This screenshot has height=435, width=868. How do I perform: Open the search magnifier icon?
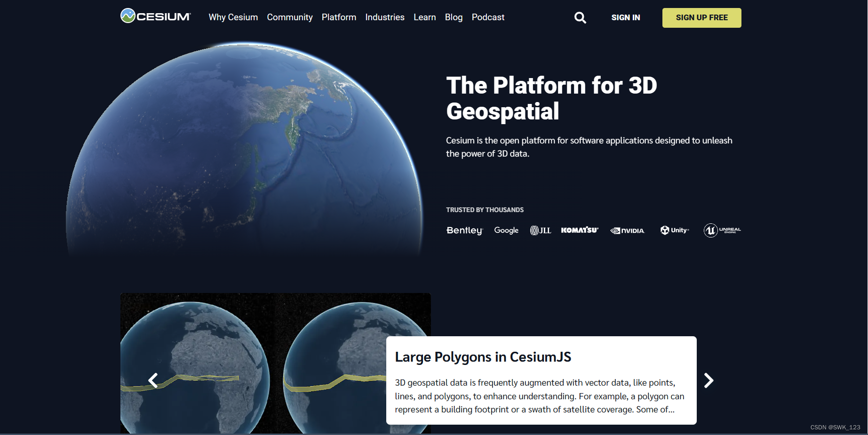(x=580, y=18)
